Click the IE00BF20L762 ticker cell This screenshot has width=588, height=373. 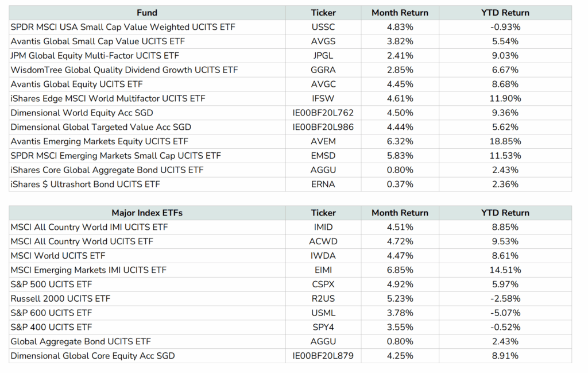coord(323,113)
